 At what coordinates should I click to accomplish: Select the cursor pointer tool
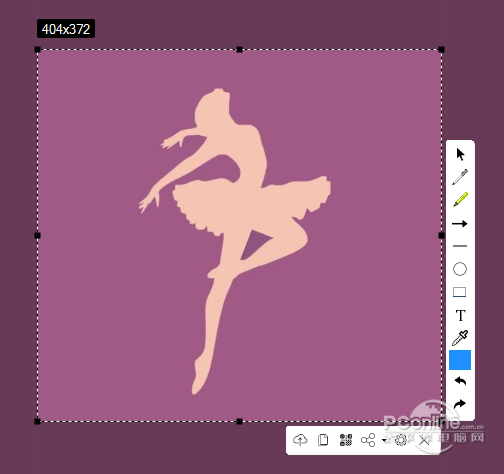tap(460, 154)
